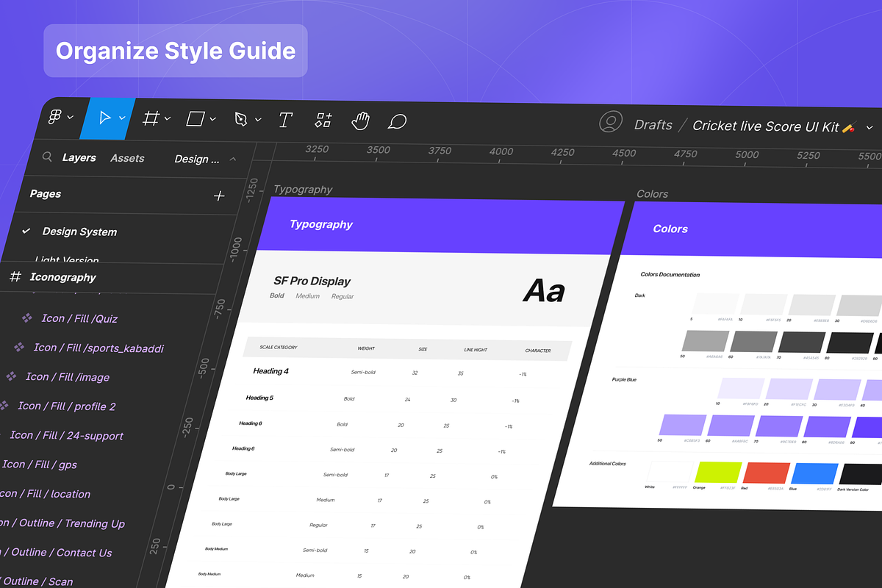
Task: Select the Iconography frame layer
Action: coord(63,277)
